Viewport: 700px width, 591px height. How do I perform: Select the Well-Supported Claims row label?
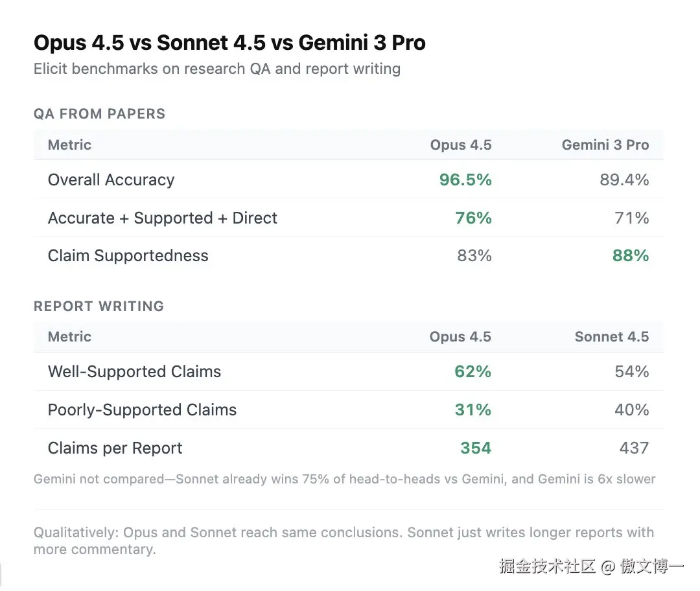134,371
